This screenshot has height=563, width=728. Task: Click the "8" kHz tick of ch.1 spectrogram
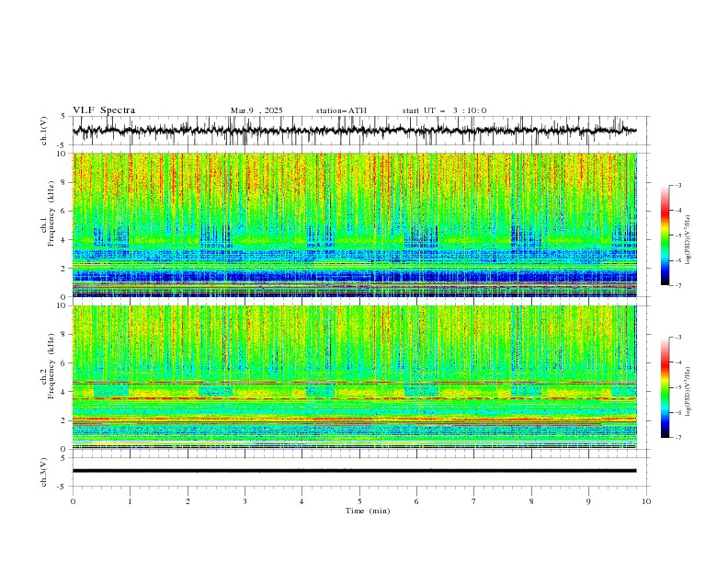[x=64, y=182]
